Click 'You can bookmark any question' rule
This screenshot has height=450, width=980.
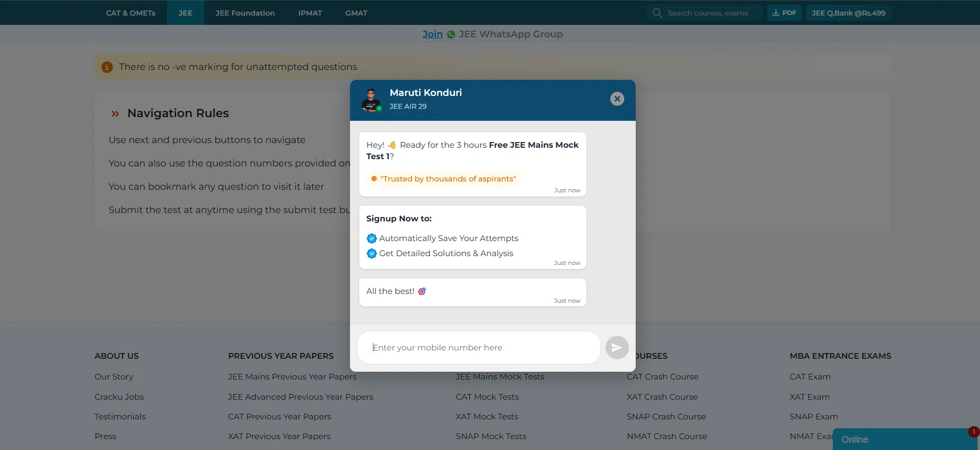(x=216, y=187)
